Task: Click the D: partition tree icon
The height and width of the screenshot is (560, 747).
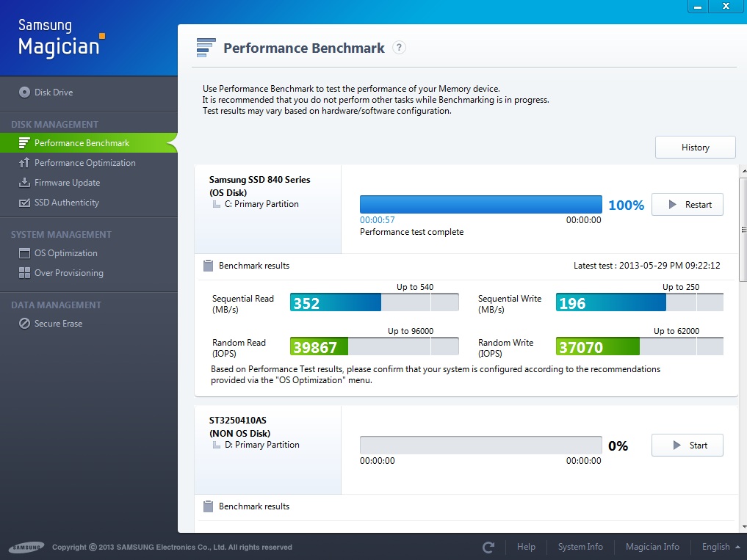Action: [x=216, y=445]
